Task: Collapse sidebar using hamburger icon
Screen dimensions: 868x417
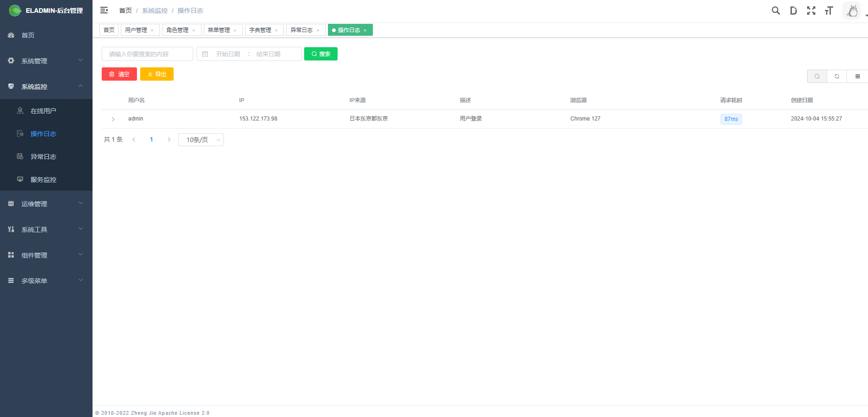Action: point(104,10)
